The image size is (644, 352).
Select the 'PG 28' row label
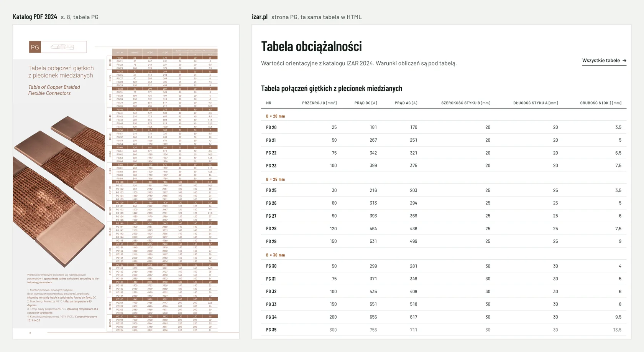pyautogui.click(x=271, y=229)
